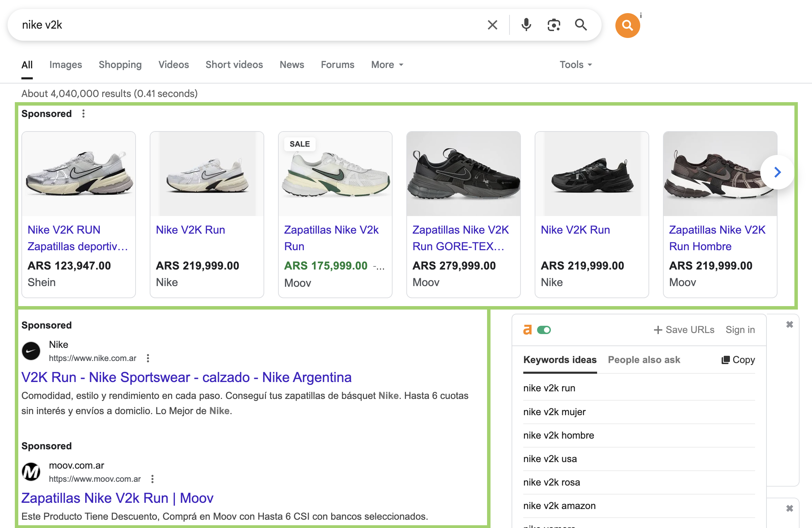Image resolution: width=812 pixels, height=528 pixels.
Task: Switch to the Videos tab
Action: click(174, 65)
